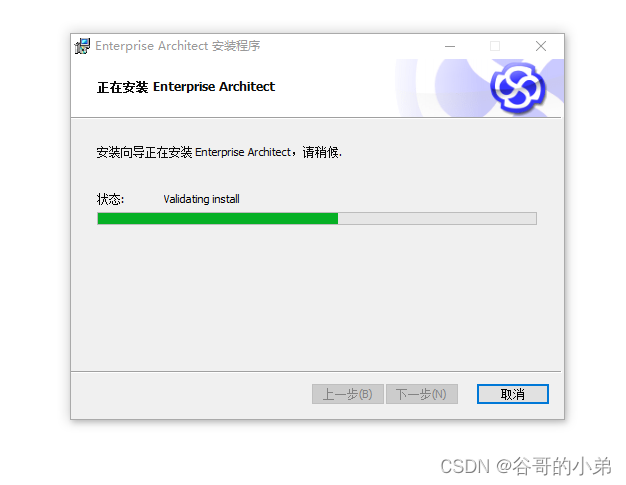Screen dimensions: 626x485
Task: Click the empty gray area below the progress bar
Action: [315, 297]
